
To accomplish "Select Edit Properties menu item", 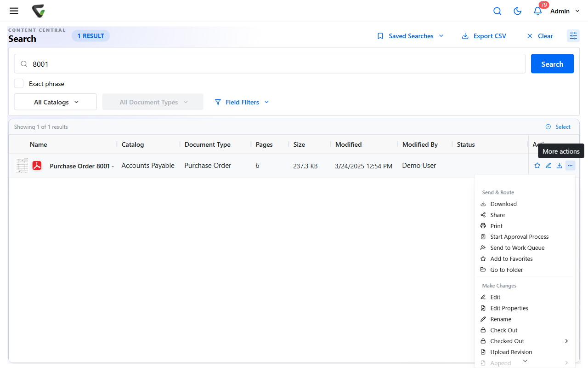I will click(525, 308).
